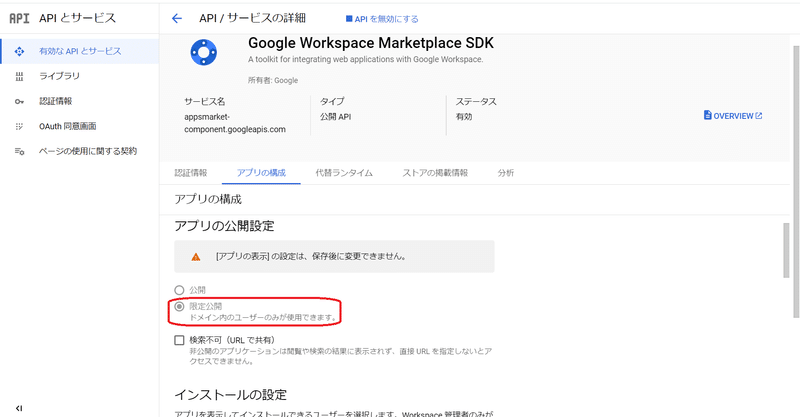Click the Google Workspace Marketplace SDK title
Image resolution: width=800 pixels, height=417 pixels.
coord(371,43)
